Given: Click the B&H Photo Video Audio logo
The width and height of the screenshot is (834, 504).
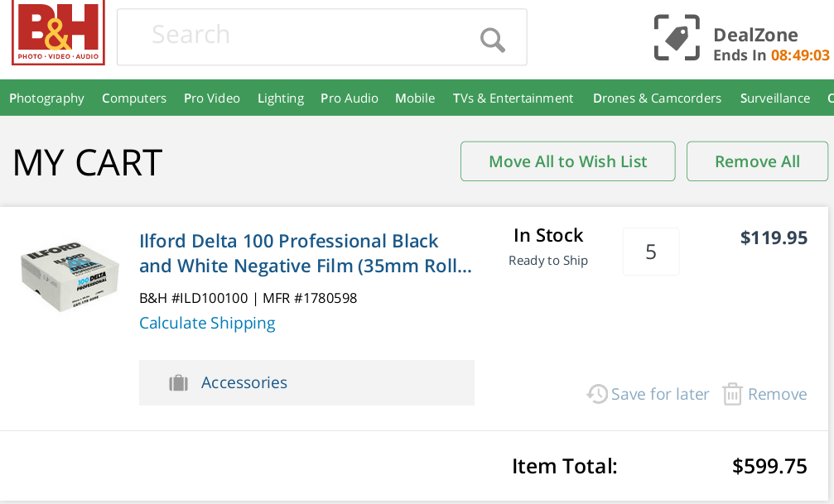Looking at the screenshot, I should coord(58,32).
